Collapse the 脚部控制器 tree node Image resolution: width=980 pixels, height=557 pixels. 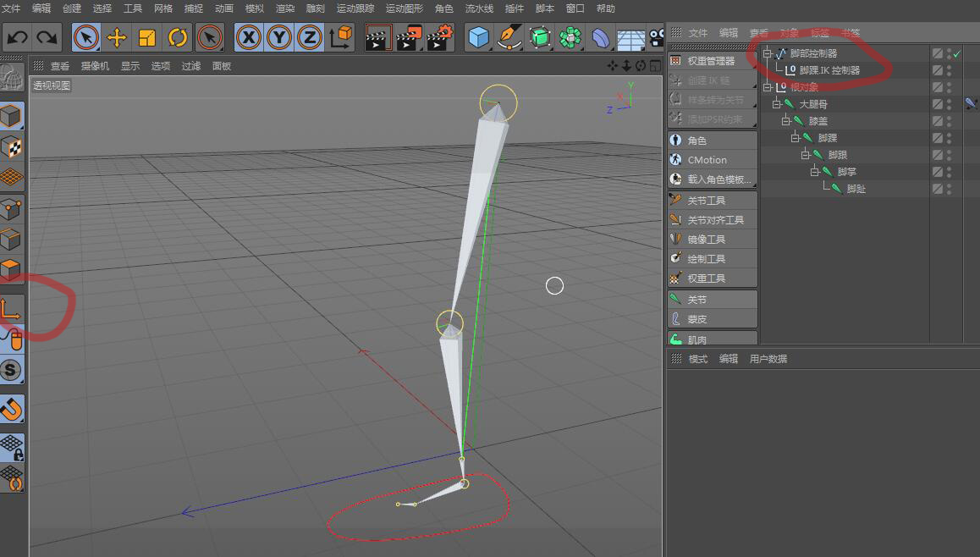pos(768,53)
